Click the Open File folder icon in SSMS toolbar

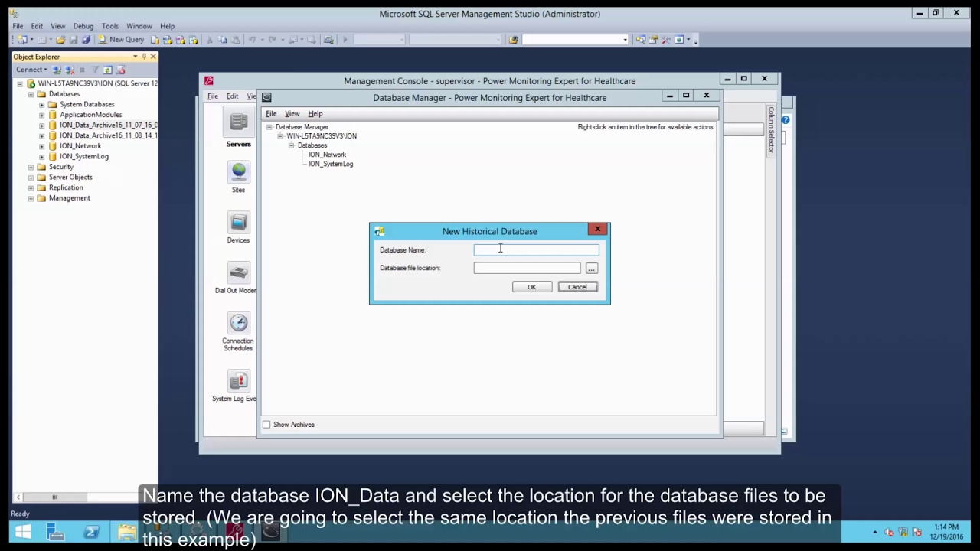[x=60, y=40]
